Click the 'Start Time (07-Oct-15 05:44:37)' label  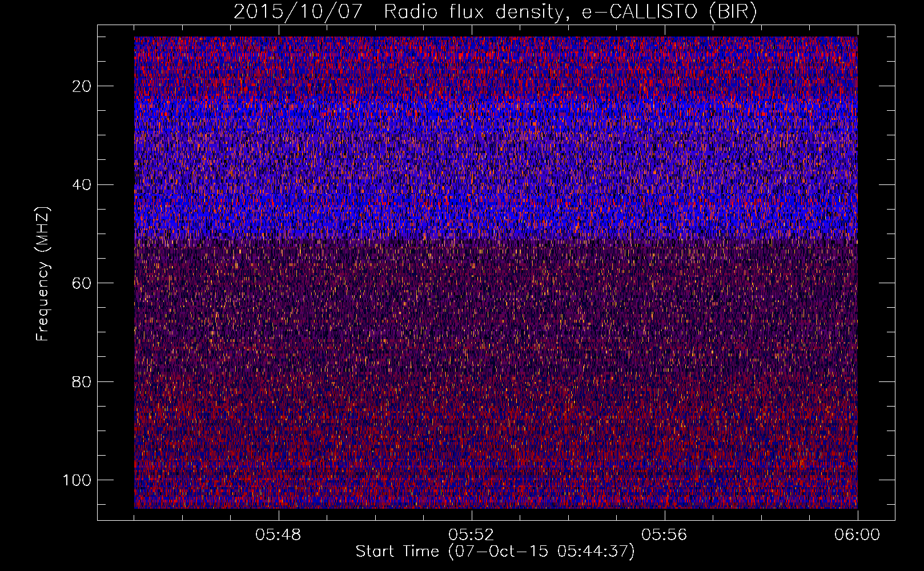pyautogui.click(x=495, y=552)
